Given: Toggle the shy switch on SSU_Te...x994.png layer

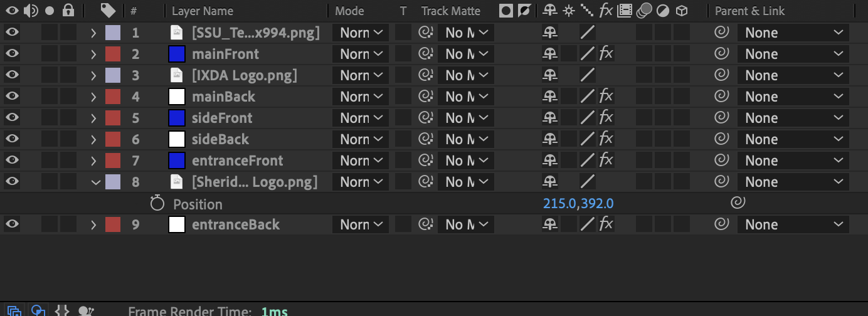Looking at the screenshot, I should pos(549,33).
